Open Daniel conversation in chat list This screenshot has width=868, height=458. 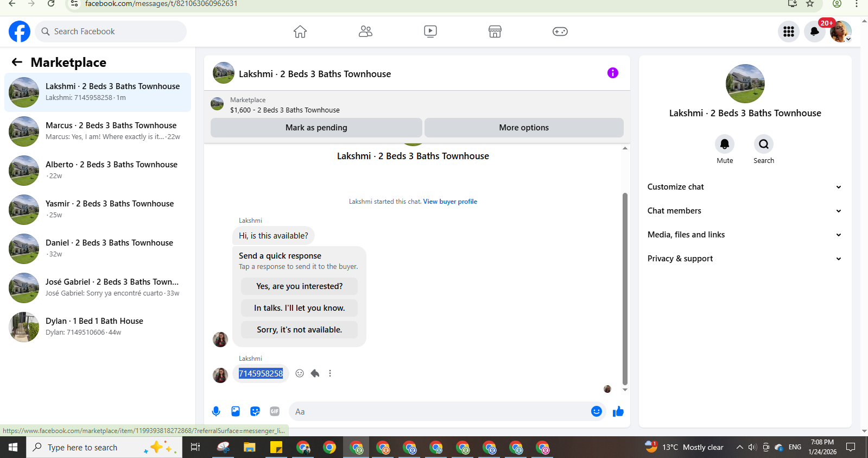(x=98, y=249)
